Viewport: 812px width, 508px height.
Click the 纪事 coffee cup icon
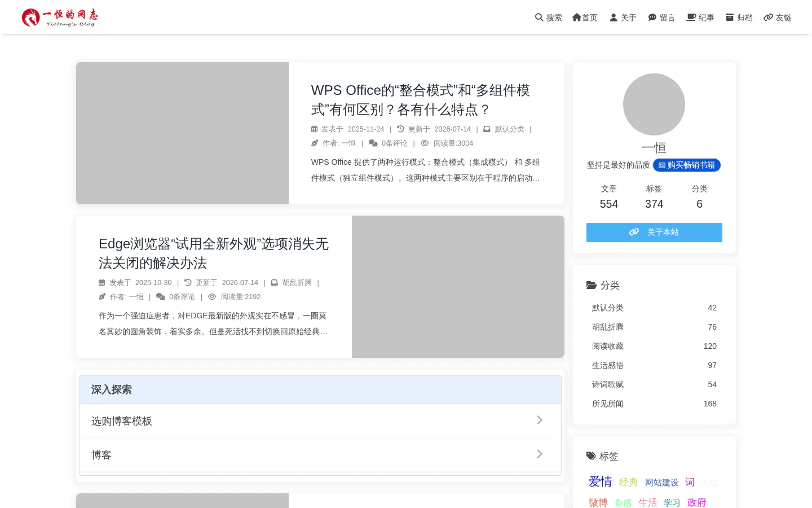(691, 17)
